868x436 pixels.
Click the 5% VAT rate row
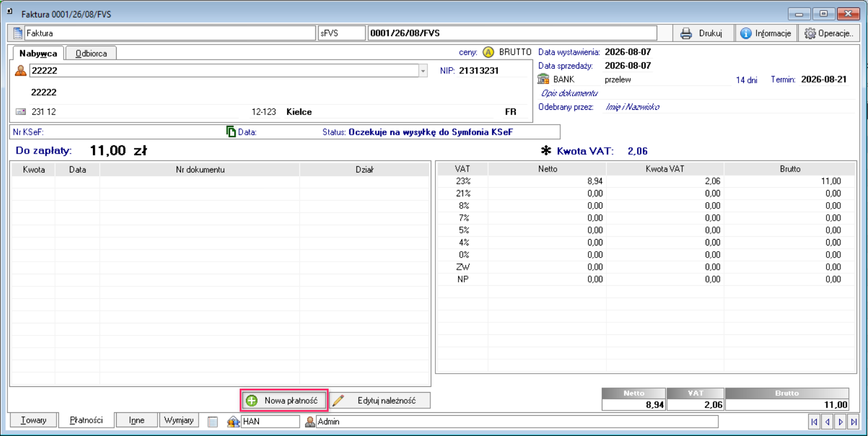click(x=646, y=230)
